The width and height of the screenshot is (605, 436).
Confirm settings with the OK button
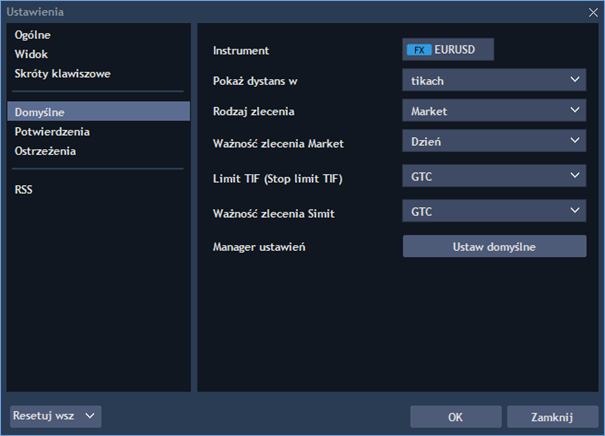click(454, 417)
